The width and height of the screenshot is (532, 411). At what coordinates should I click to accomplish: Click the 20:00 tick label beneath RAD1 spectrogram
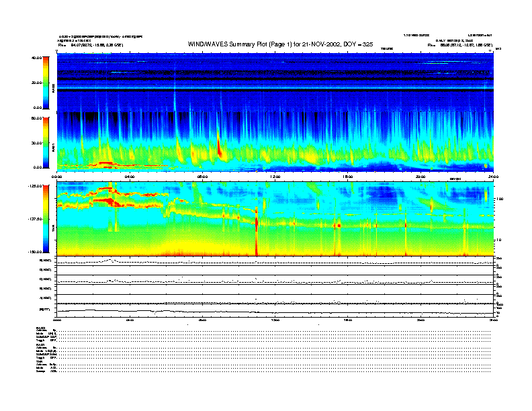420,177
